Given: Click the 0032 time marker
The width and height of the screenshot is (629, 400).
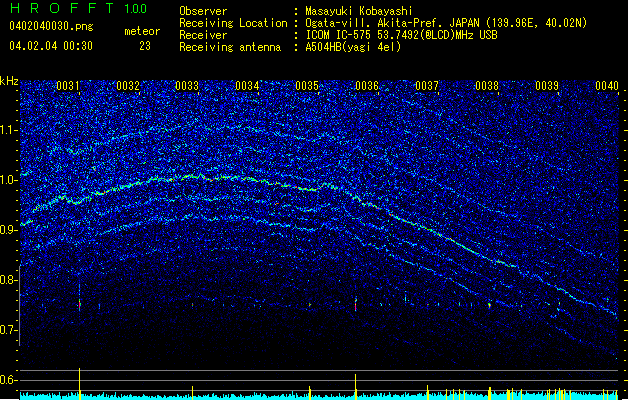Looking at the screenshot, I should tap(128, 86).
